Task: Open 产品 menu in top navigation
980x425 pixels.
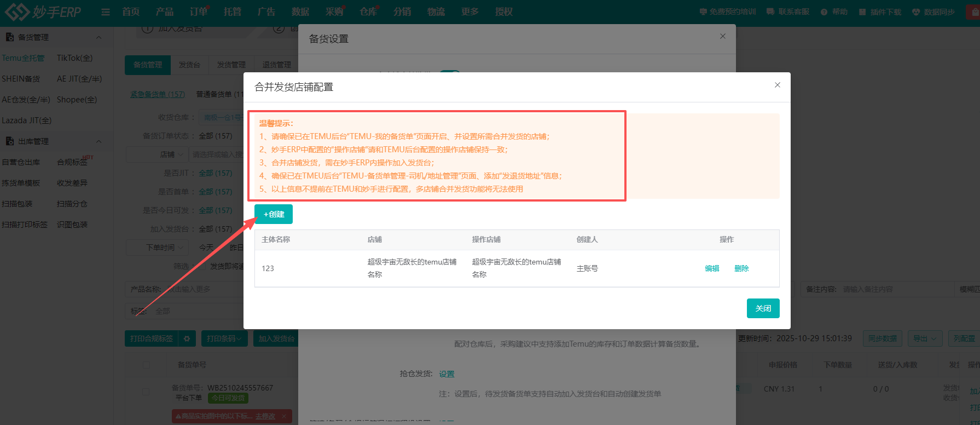Action: [165, 12]
